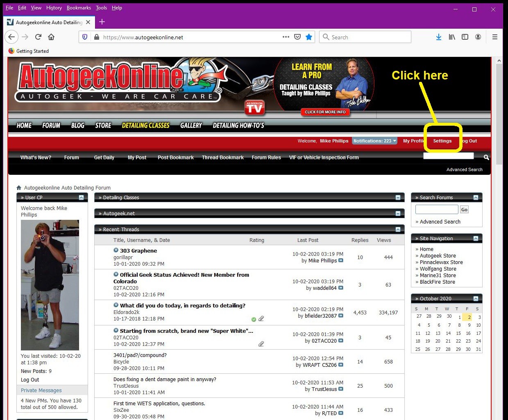The width and height of the screenshot is (508, 420).
Task: Click the Go button in Search Forums
Action: 464,210
